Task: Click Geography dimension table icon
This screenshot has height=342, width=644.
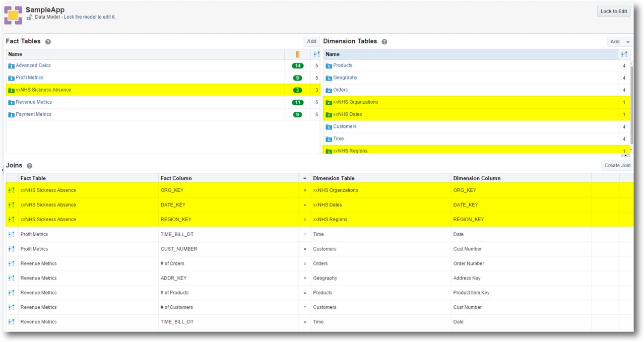Action: click(329, 78)
